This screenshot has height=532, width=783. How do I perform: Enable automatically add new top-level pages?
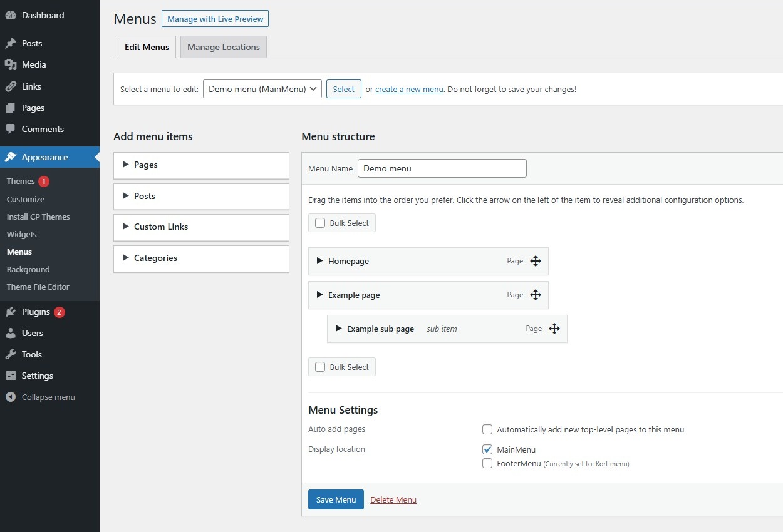point(487,429)
